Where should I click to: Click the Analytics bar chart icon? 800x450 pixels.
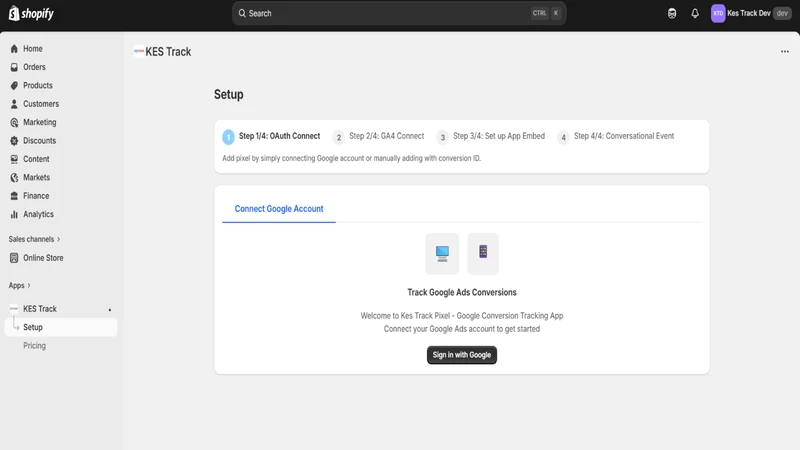click(x=14, y=214)
